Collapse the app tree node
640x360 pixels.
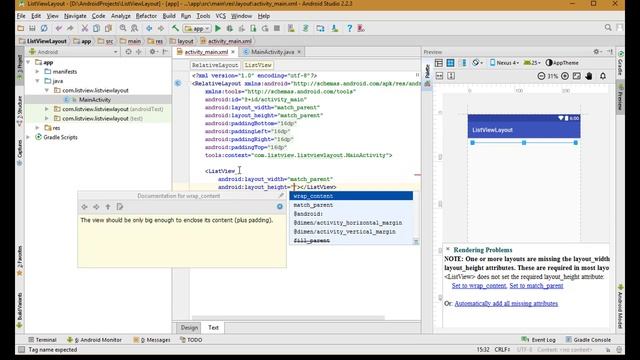(x=28, y=62)
